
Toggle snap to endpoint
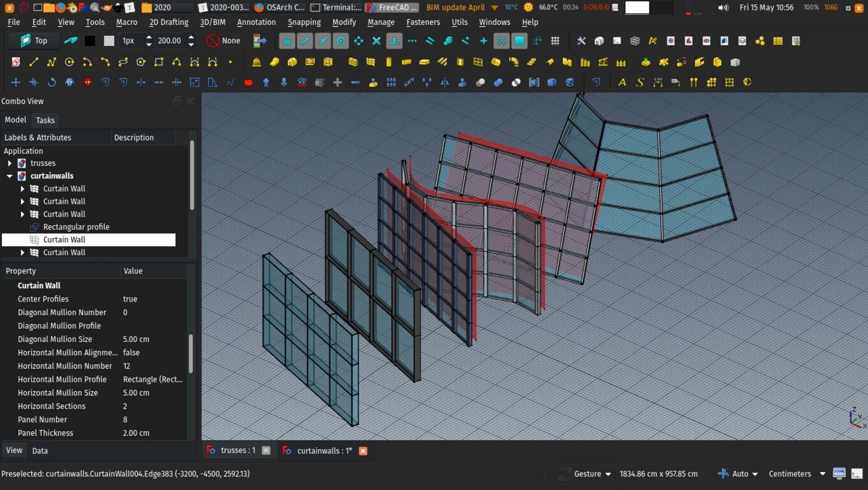coord(305,41)
